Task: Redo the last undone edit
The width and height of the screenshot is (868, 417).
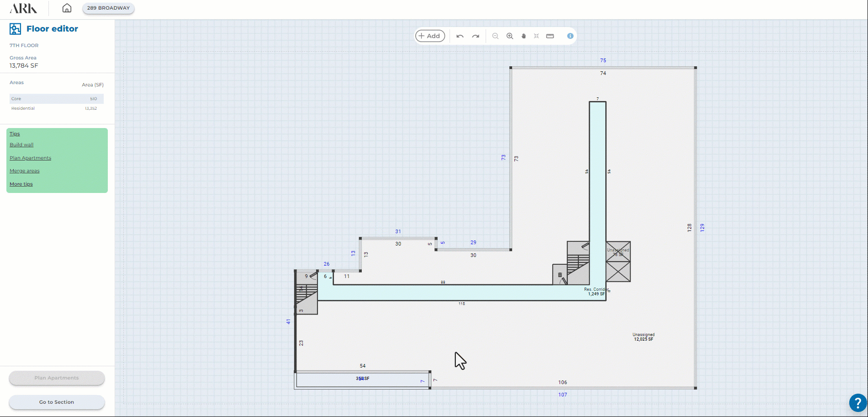Action: coord(476,36)
